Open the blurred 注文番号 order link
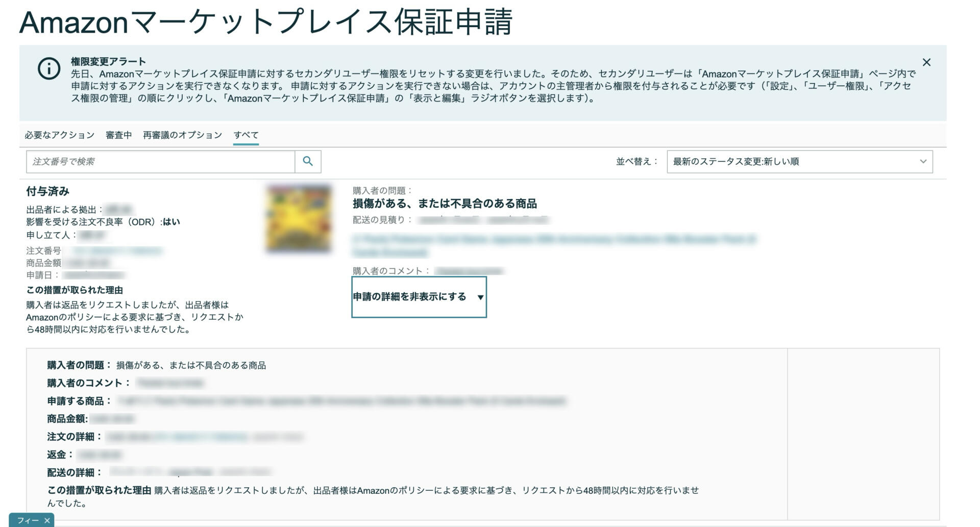Viewport: 980px width, 527px height. point(118,250)
